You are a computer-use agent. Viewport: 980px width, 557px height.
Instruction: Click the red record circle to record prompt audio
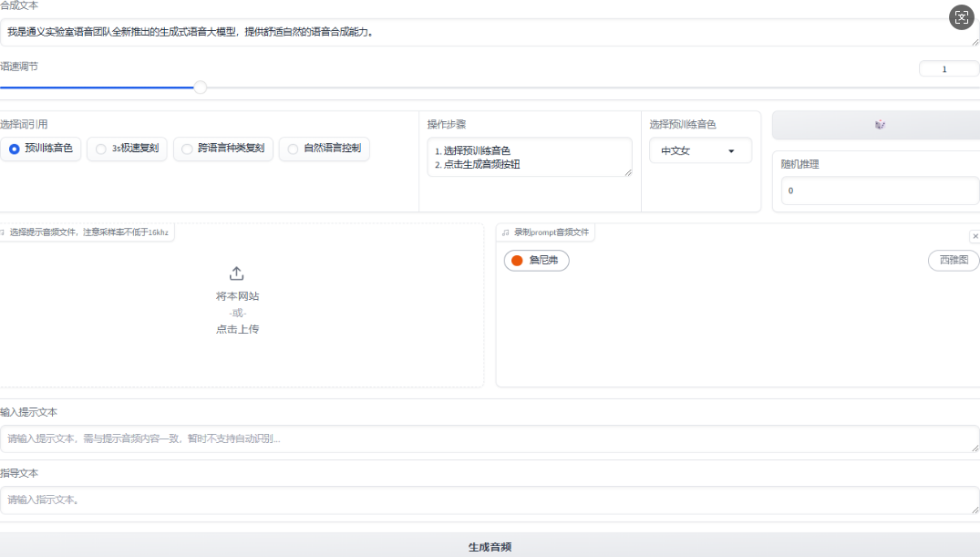click(517, 260)
